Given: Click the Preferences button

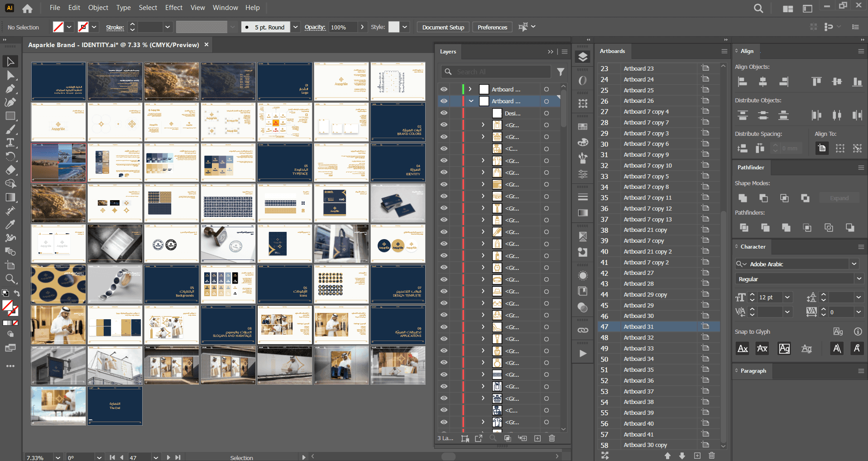Looking at the screenshot, I should [x=492, y=27].
